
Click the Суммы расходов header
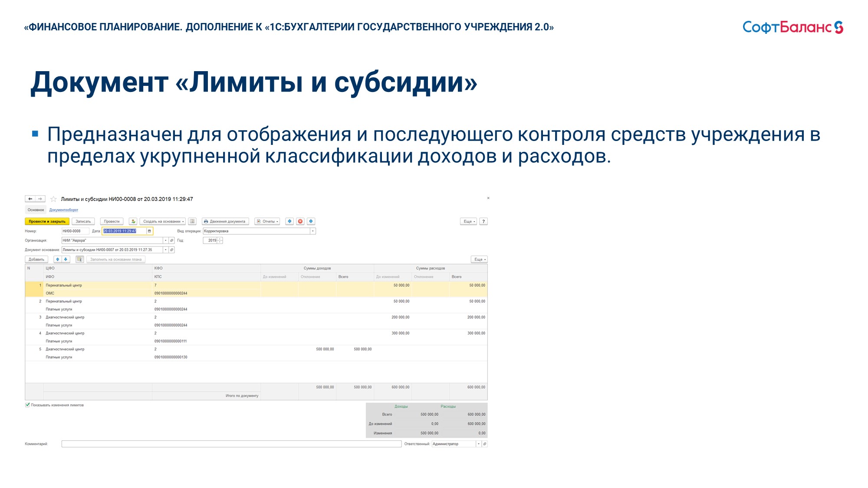click(431, 269)
